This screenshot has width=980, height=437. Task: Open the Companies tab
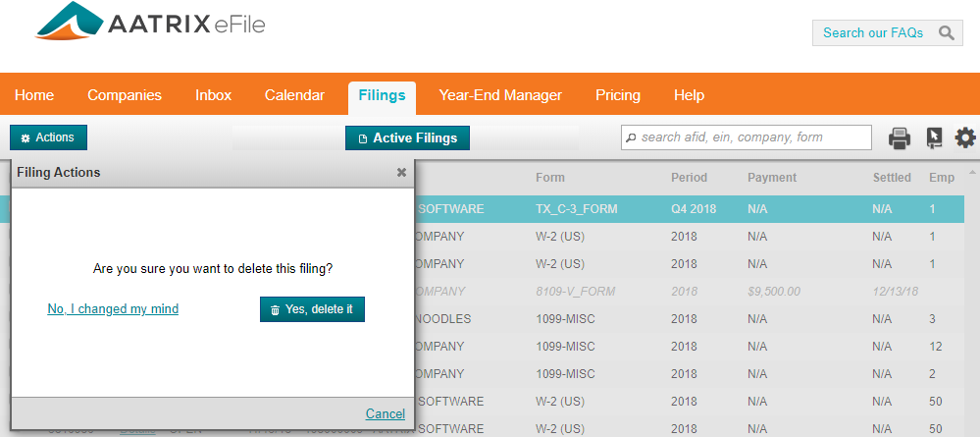coord(125,95)
